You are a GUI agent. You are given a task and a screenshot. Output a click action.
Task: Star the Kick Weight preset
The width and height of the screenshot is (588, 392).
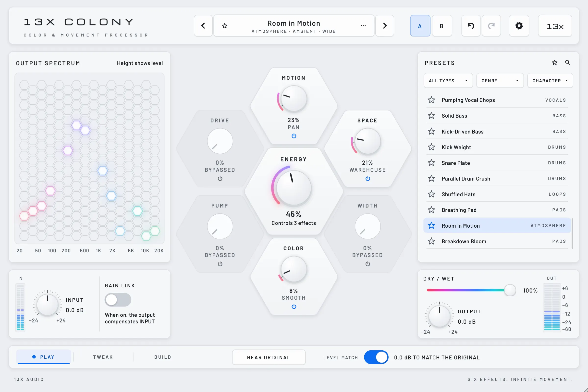(431, 147)
